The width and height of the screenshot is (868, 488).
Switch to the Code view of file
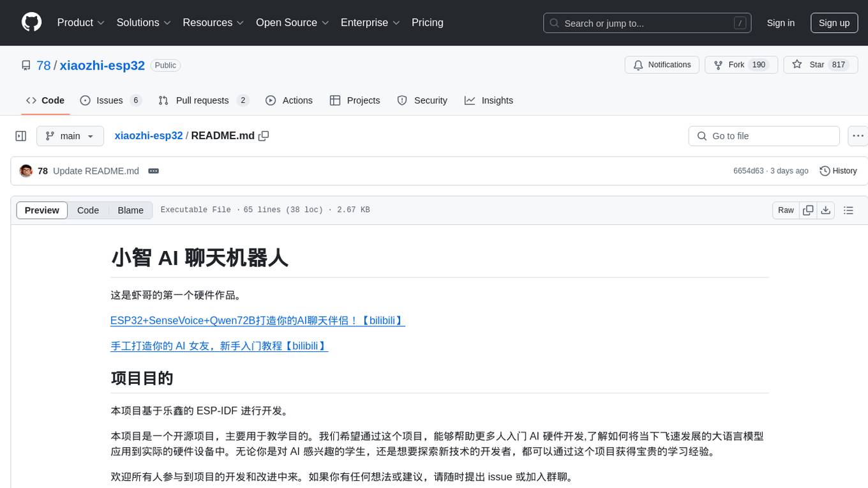(88, 210)
